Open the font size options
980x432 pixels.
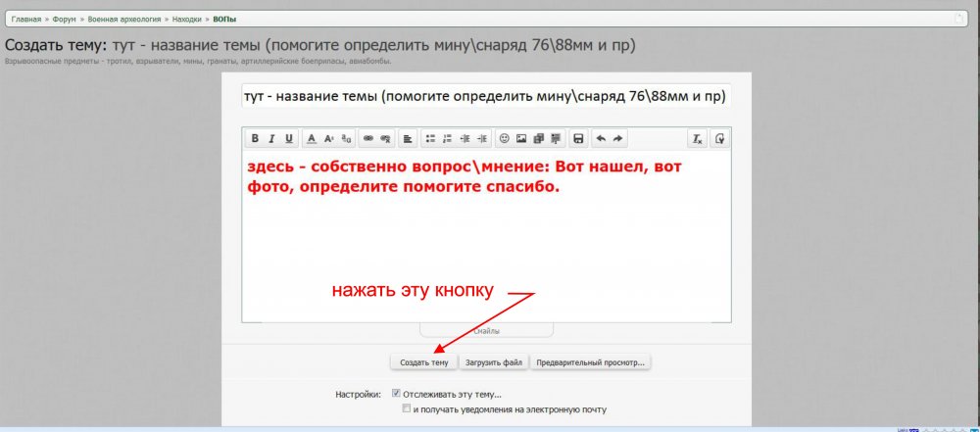[x=328, y=138]
